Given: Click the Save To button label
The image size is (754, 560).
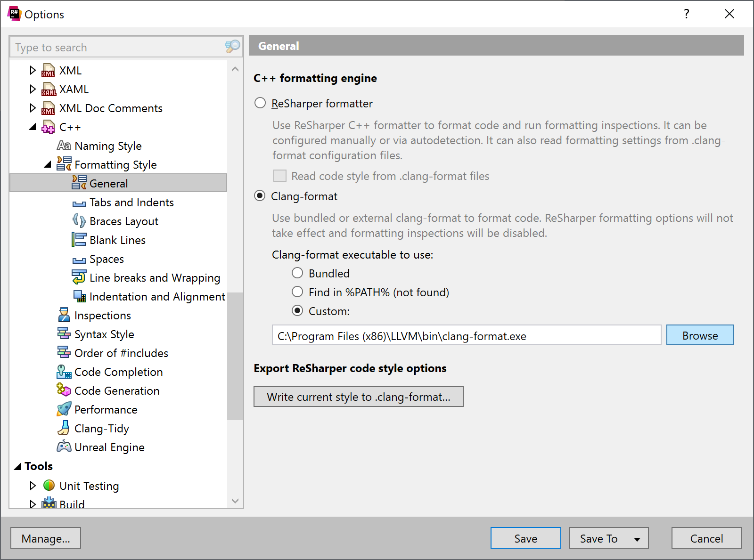Looking at the screenshot, I should pyautogui.click(x=598, y=538).
